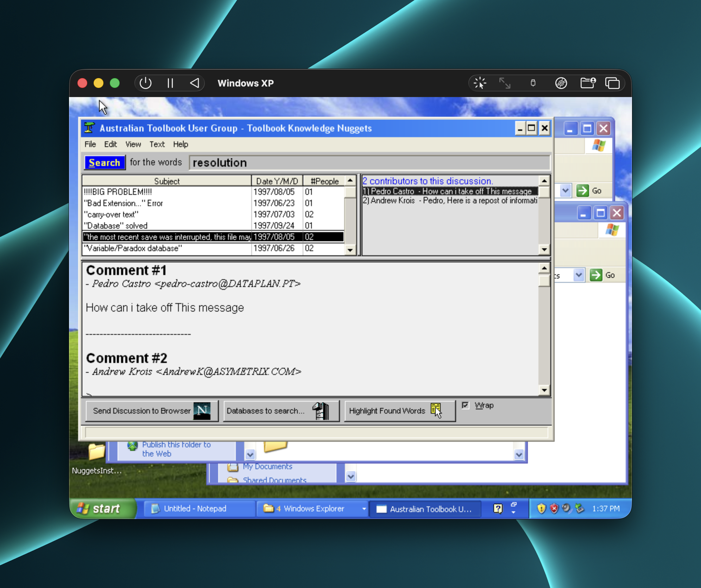Select contributor 2) Andrew Krois entry
Screen dimensions: 701x588
[450, 200]
